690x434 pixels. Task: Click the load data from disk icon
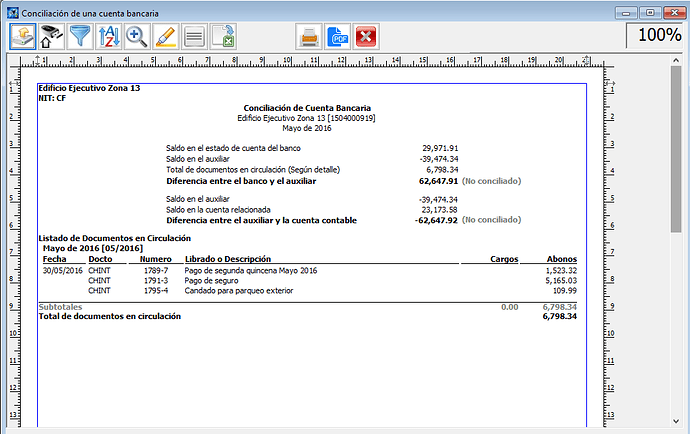tap(23, 38)
